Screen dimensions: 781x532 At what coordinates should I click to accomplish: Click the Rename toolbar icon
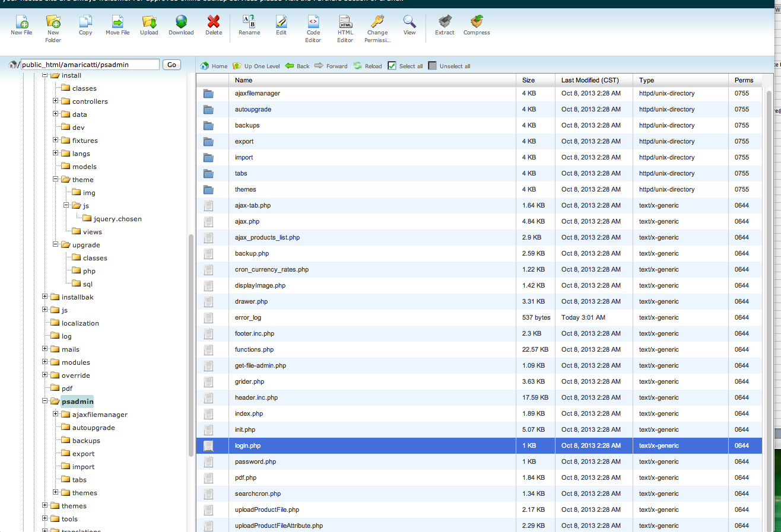pyautogui.click(x=249, y=22)
